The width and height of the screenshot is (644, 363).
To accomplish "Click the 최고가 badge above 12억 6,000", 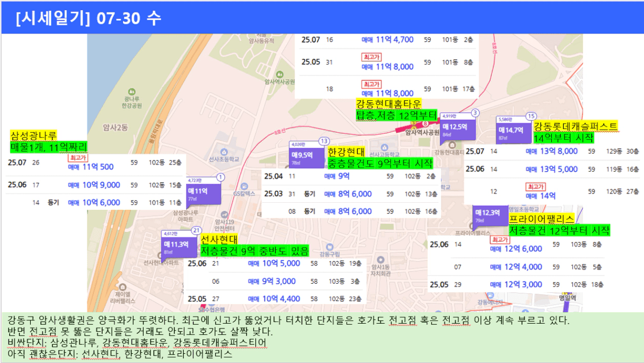I will click(500, 239).
